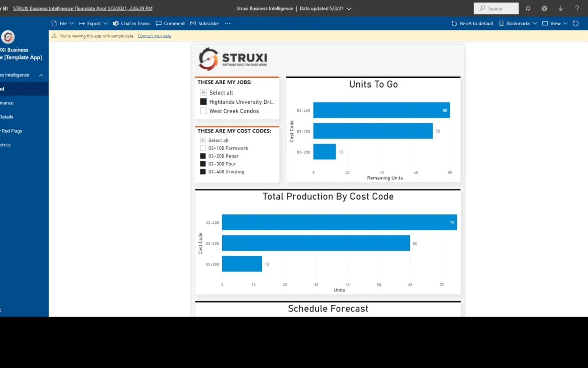This screenshot has height=368, width=588.
Task: Click the 03-400 bar in Total Production chart
Action: (340, 222)
